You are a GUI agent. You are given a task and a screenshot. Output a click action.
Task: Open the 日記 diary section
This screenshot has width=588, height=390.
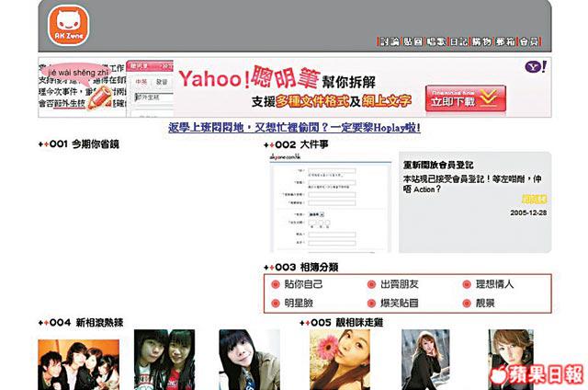click(459, 41)
